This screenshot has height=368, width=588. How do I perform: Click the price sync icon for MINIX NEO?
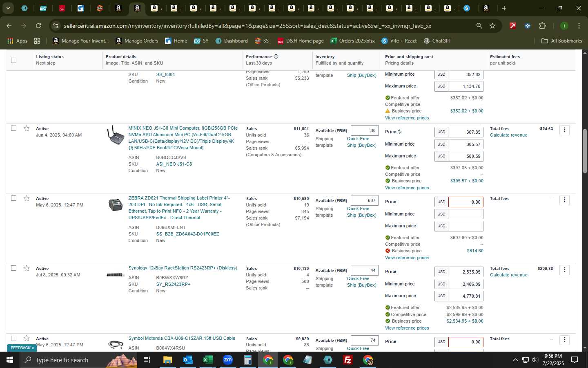pos(399,132)
